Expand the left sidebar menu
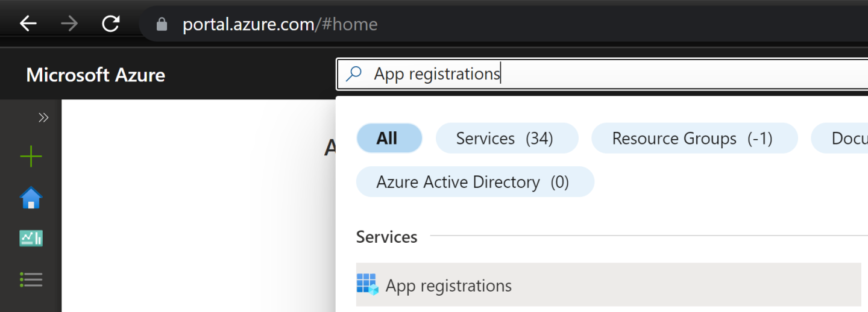 (43, 117)
